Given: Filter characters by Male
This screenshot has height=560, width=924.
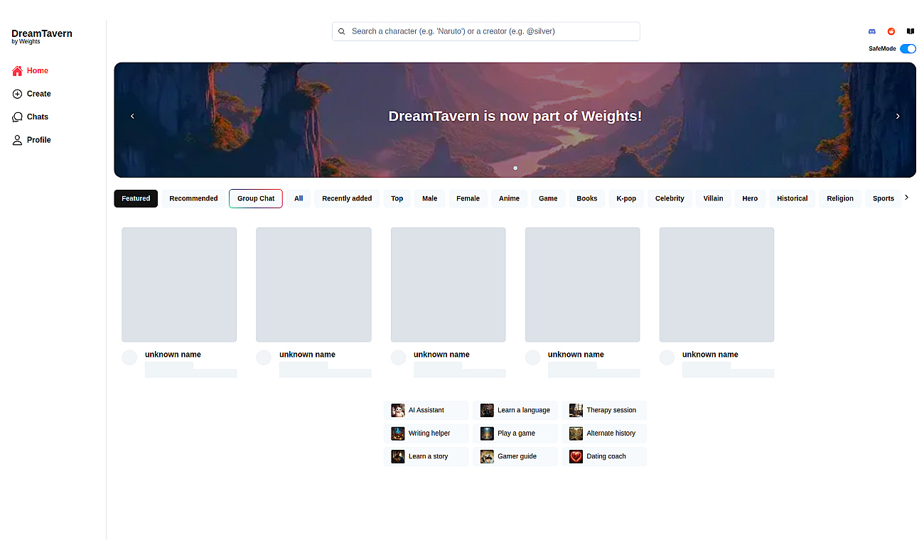Looking at the screenshot, I should (x=430, y=199).
